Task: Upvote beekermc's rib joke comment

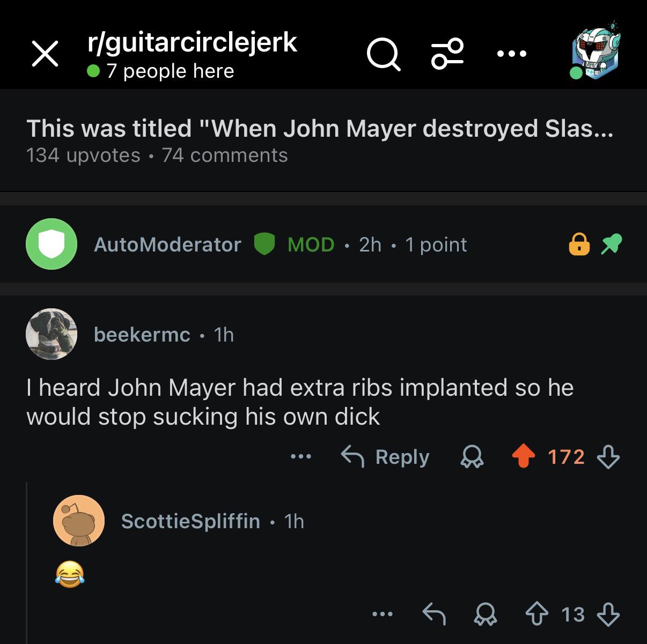Action: coord(523,457)
